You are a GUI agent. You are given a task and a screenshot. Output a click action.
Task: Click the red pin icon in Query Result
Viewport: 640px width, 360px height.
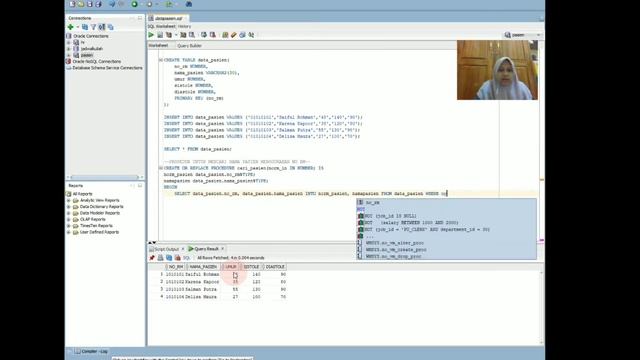pyautogui.click(x=152, y=258)
